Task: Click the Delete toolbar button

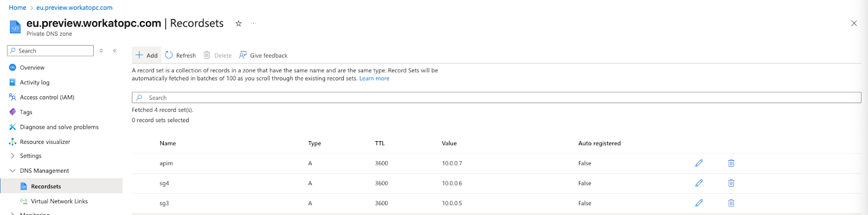Action: (x=218, y=55)
